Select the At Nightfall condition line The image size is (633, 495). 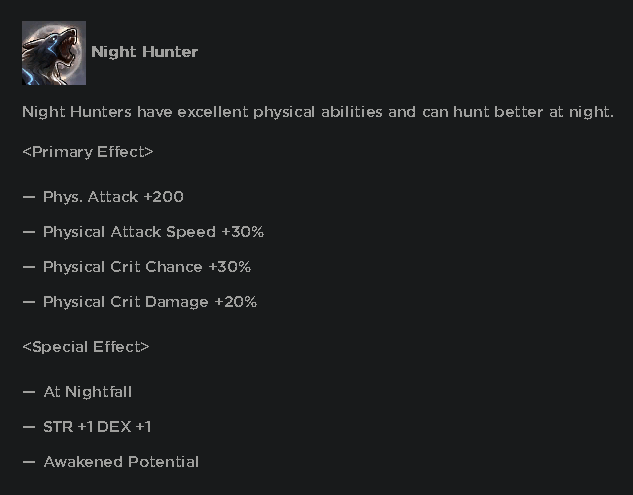(87, 392)
